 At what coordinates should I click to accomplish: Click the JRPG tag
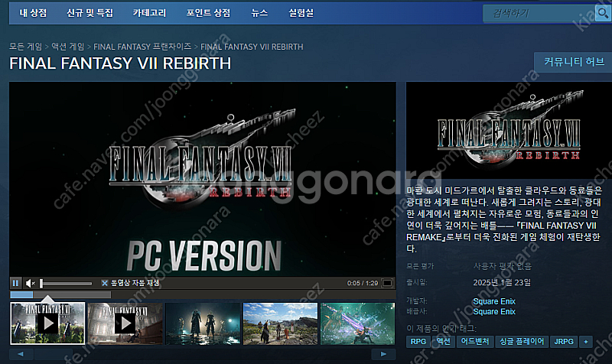tap(564, 341)
